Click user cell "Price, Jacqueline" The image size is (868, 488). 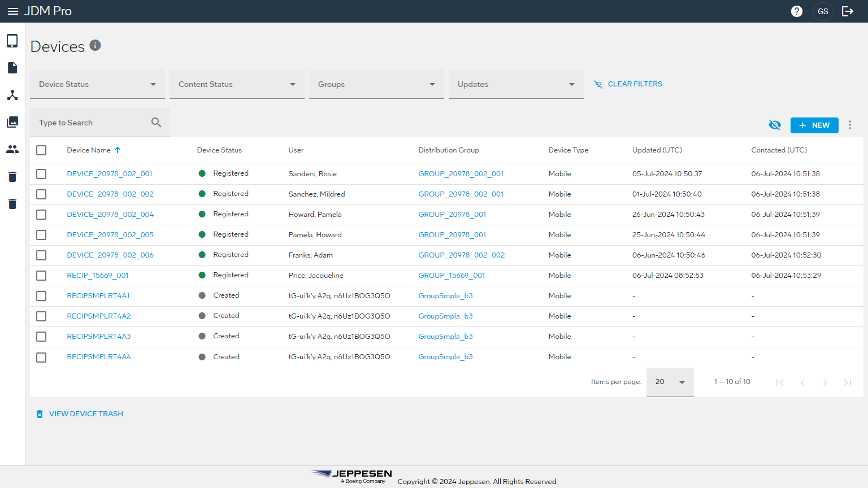(316, 276)
